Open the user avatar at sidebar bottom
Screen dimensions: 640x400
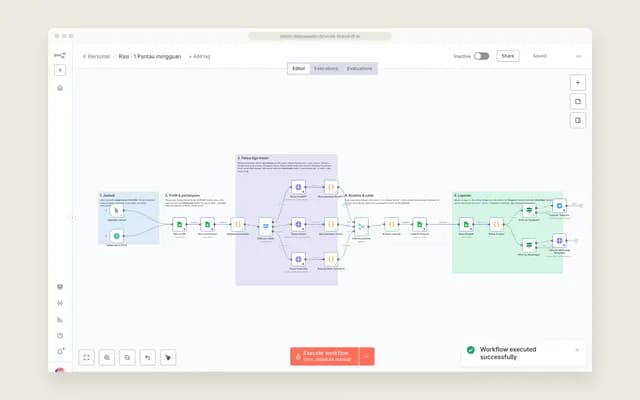coord(60,370)
